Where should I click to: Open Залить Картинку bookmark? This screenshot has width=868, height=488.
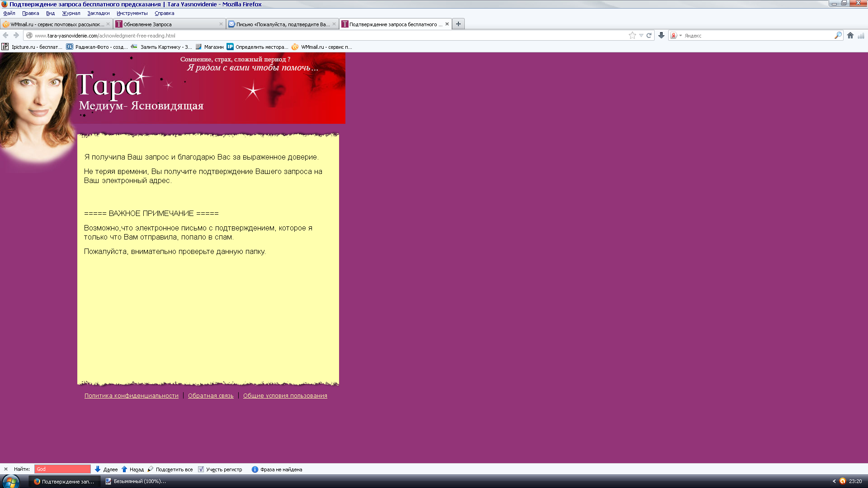point(161,47)
